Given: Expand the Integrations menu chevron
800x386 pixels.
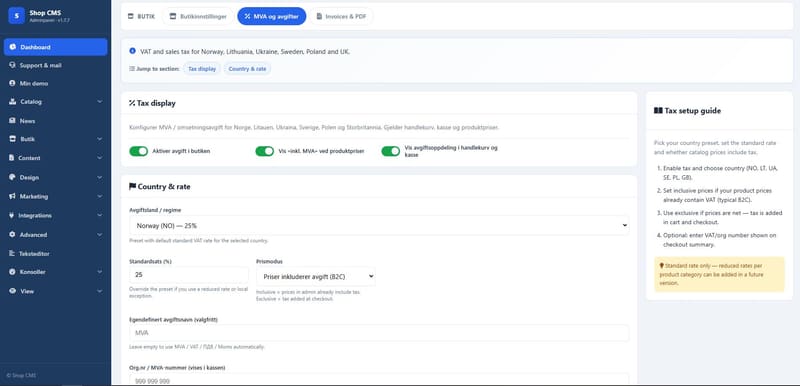Looking at the screenshot, I should click(x=99, y=216).
